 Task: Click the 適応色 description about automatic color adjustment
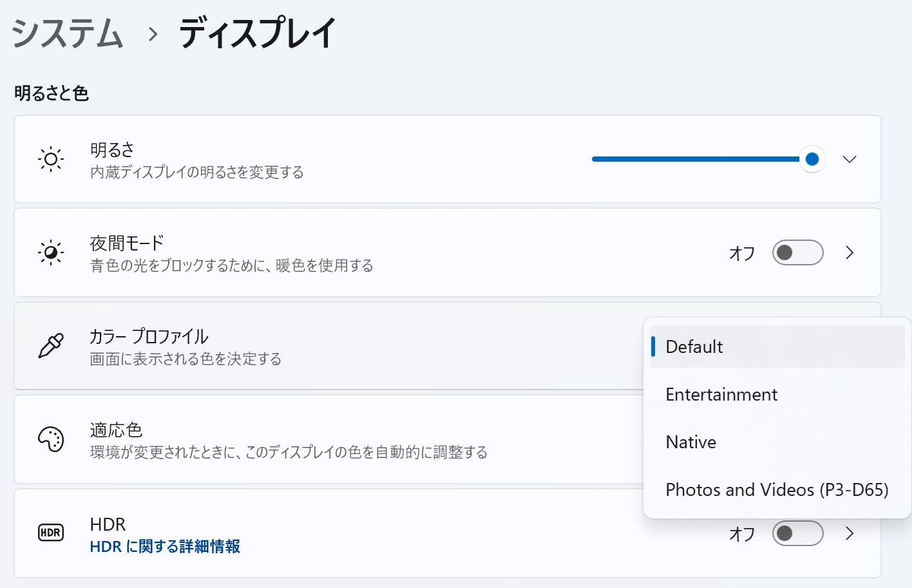click(289, 452)
